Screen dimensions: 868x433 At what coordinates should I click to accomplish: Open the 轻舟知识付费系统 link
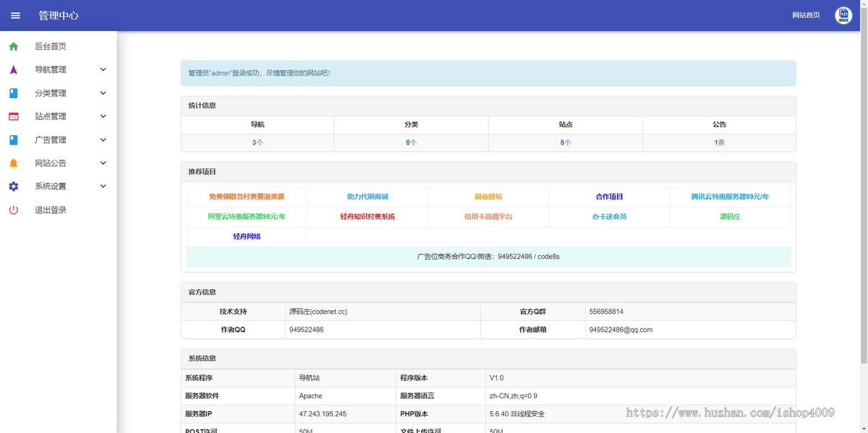pyautogui.click(x=367, y=217)
